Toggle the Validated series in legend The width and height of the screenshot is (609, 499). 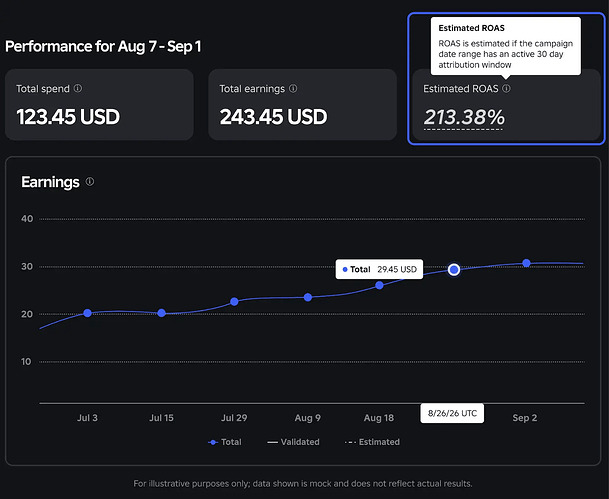click(x=293, y=442)
